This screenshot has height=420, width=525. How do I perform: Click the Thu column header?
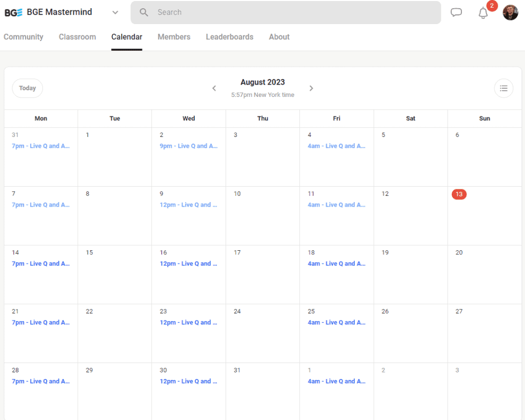click(263, 118)
